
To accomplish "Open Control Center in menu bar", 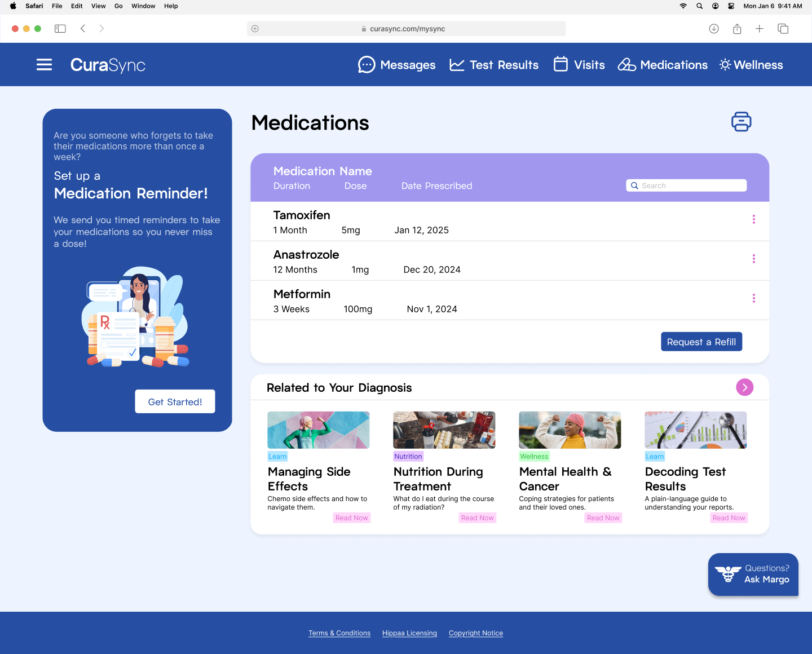I will coord(731,6).
